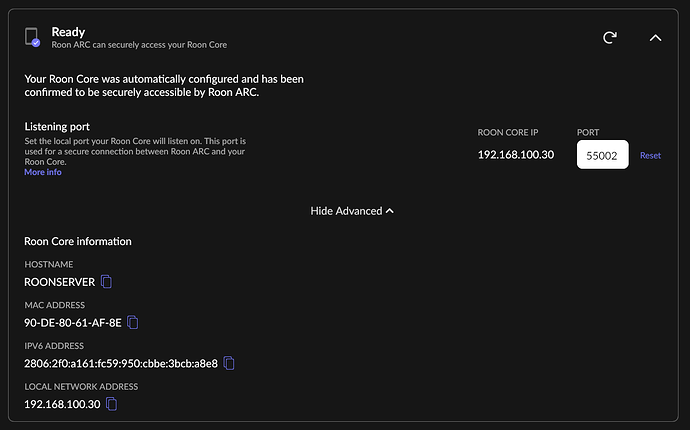Focus the port number field
Image resolution: width=690 pixels, height=430 pixels.
pyautogui.click(x=602, y=154)
